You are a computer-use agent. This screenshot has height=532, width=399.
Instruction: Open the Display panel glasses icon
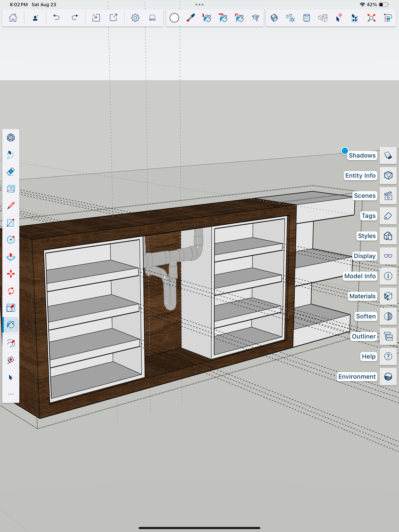(388, 256)
